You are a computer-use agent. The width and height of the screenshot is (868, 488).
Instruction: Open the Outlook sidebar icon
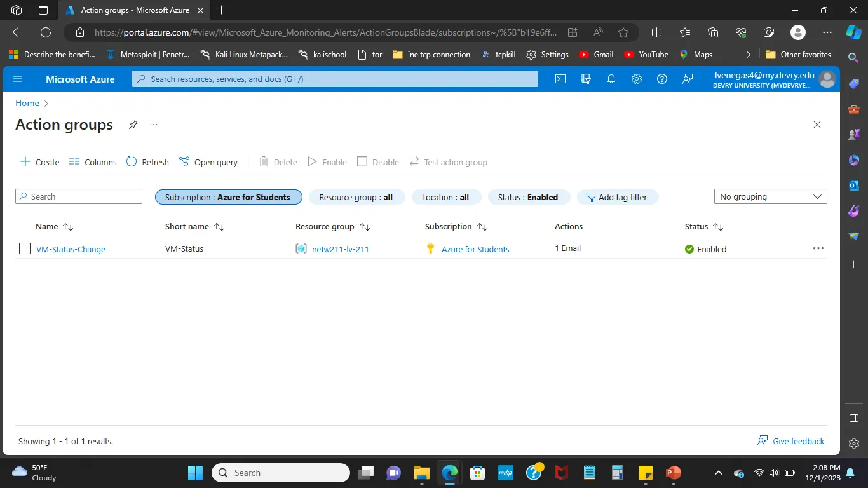854,185
